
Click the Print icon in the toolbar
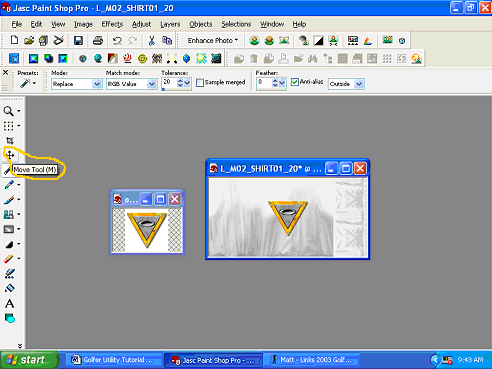pos(98,41)
